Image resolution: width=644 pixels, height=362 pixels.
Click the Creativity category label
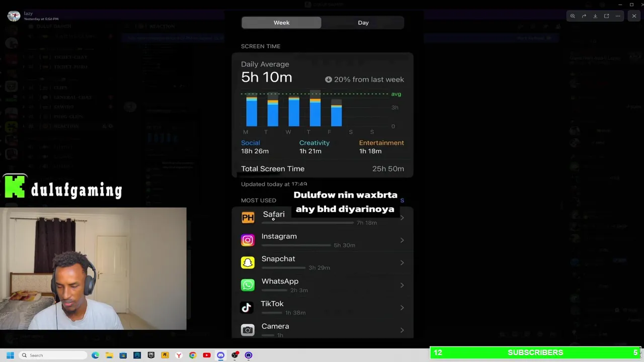coord(314,143)
